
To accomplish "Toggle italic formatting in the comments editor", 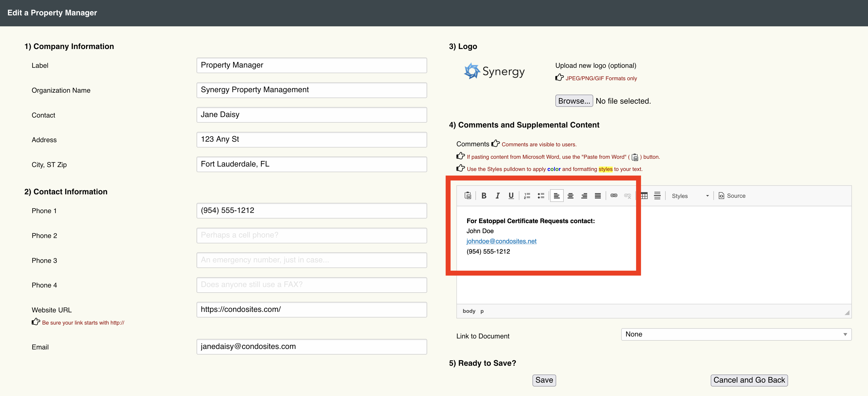I will click(497, 196).
